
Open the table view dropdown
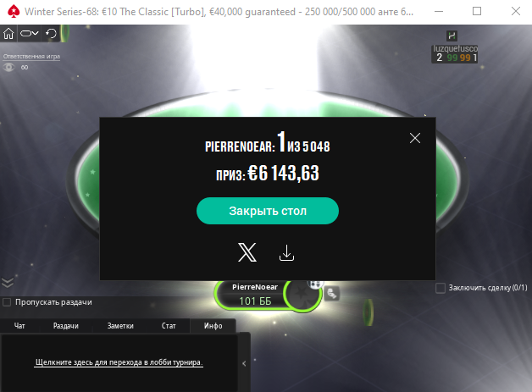tap(30, 33)
